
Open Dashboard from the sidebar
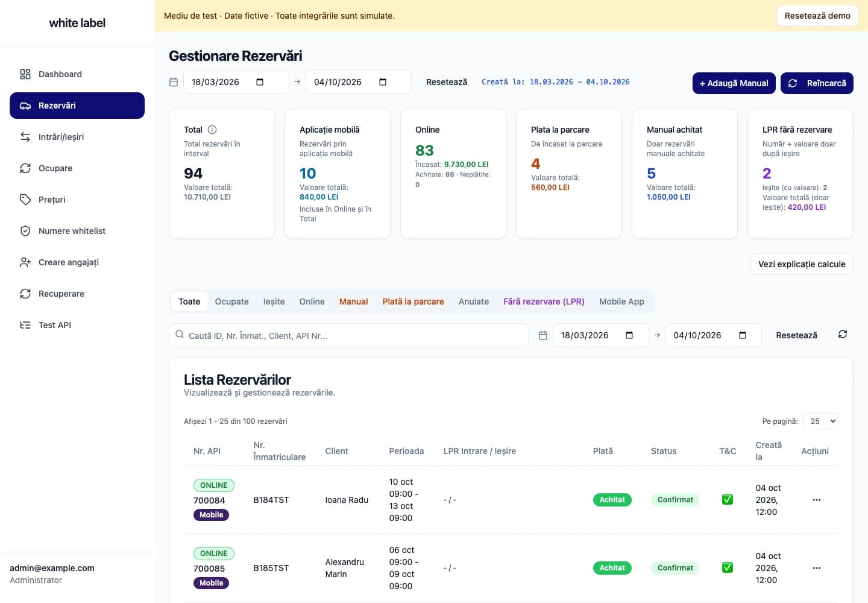pos(77,74)
